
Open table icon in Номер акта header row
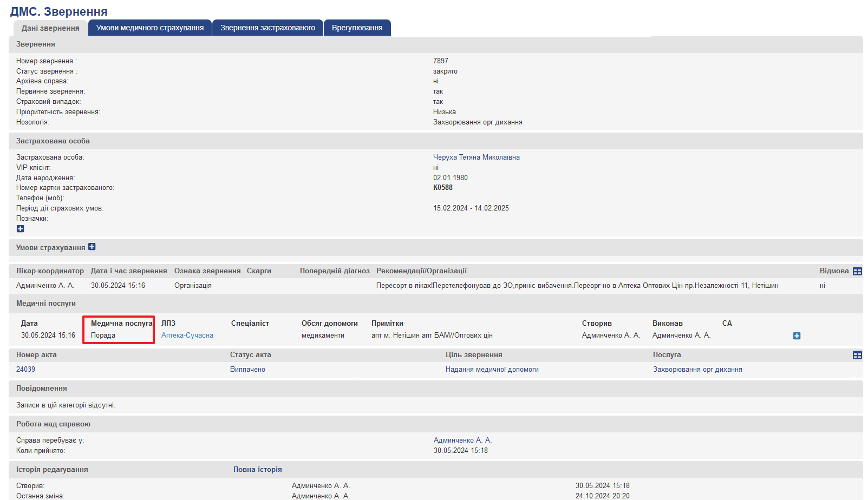click(857, 355)
